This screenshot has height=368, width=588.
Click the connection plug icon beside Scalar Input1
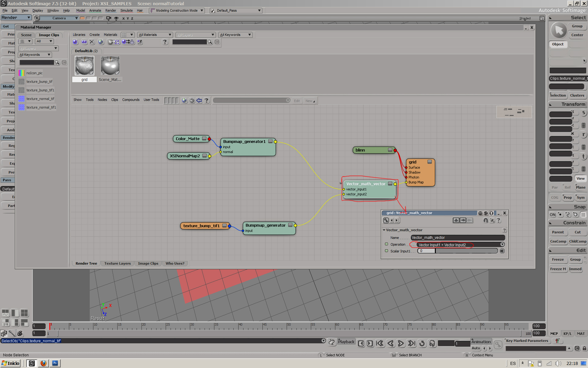502,251
